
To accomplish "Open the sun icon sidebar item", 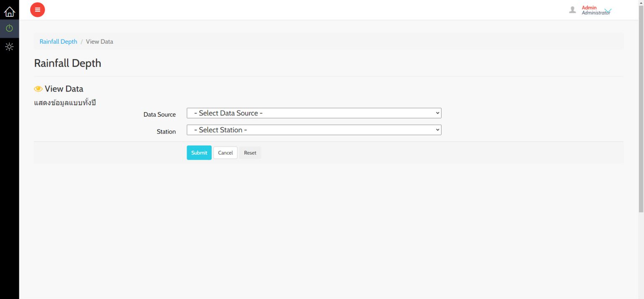I will coord(9,47).
